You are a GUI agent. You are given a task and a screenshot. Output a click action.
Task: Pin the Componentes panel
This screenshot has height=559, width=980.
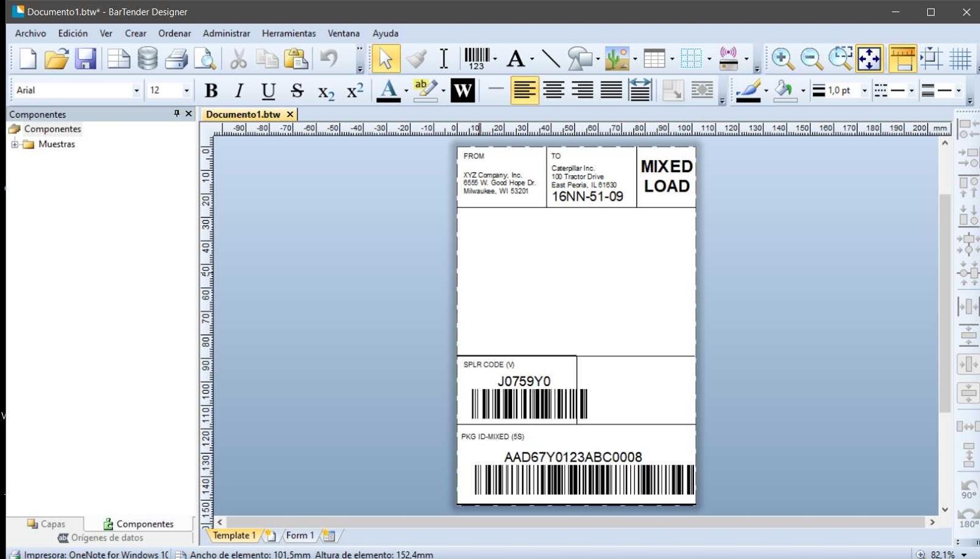[x=176, y=113]
